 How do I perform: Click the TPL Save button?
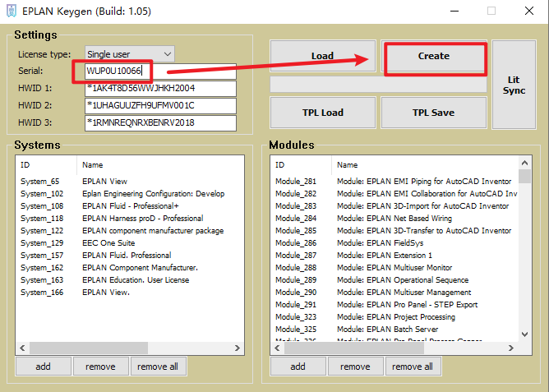[x=433, y=113]
